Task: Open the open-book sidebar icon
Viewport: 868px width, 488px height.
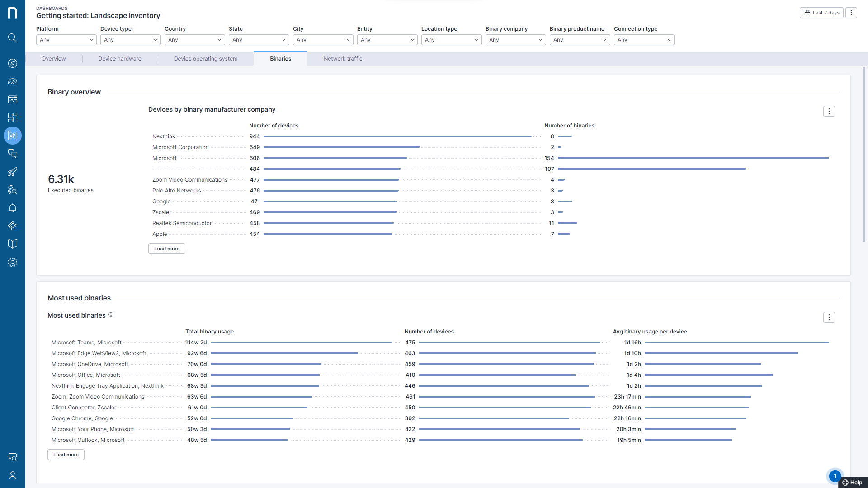Action: [x=13, y=244]
